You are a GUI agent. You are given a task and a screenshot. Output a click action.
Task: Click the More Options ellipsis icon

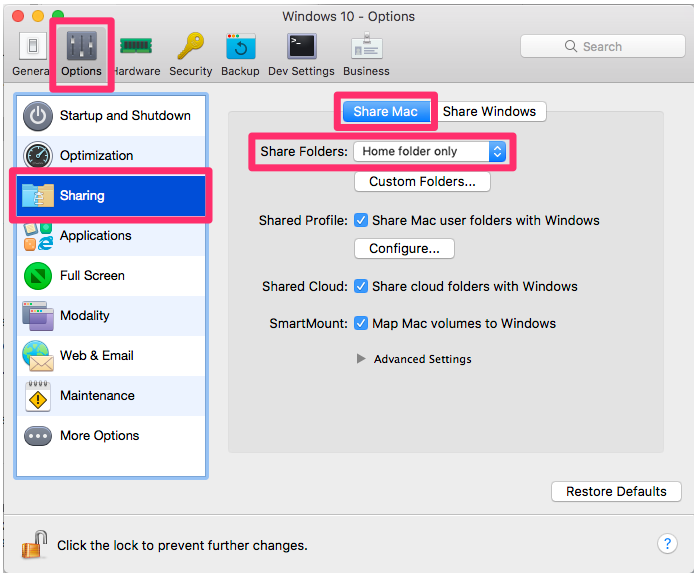(38, 436)
